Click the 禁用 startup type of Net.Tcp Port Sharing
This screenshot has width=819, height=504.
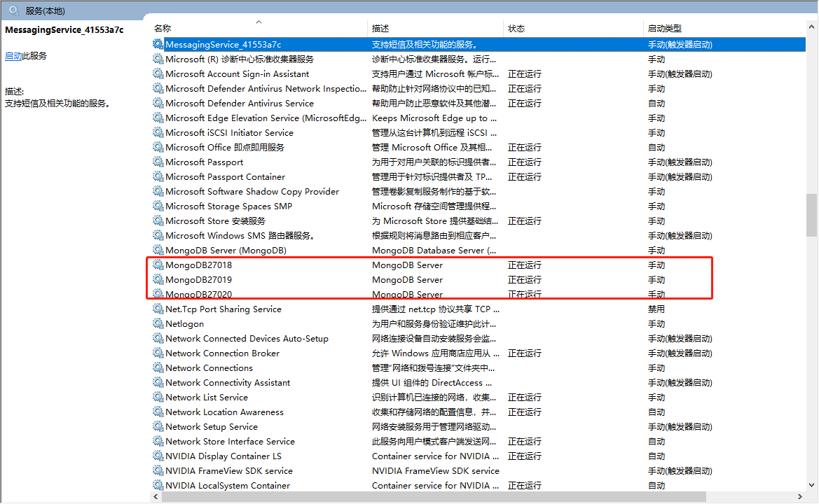pyautogui.click(x=656, y=309)
